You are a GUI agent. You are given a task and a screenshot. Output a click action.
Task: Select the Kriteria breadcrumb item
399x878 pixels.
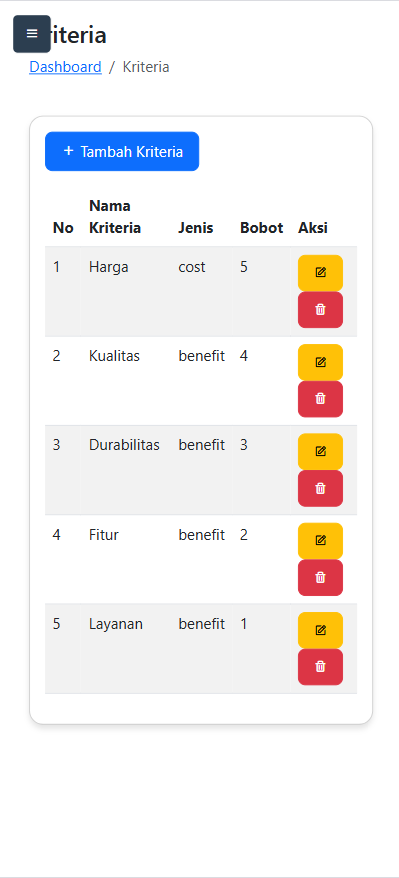(146, 67)
